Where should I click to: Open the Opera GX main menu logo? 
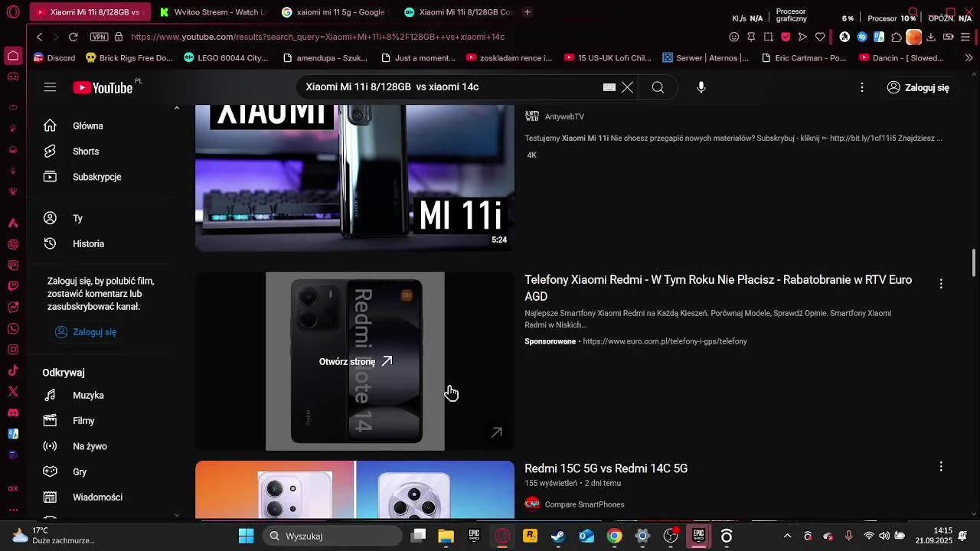13,12
